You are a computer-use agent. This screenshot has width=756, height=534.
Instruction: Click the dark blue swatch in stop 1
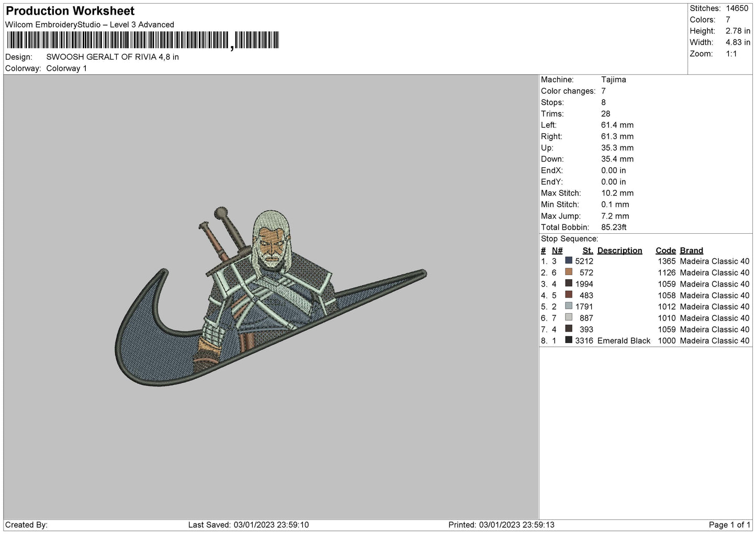[569, 260]
